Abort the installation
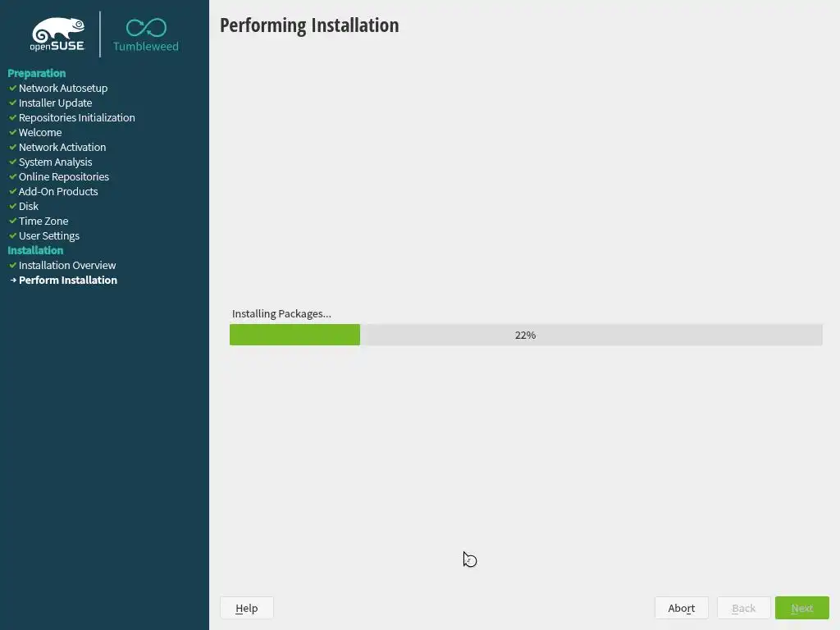The height and width of the screenshot is (630, 840). [682, 608]
